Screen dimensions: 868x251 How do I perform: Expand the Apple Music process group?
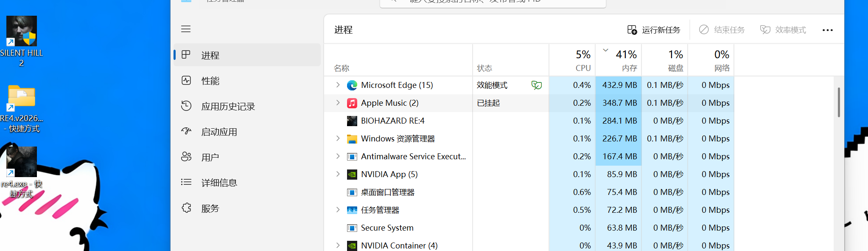[338, 103]
